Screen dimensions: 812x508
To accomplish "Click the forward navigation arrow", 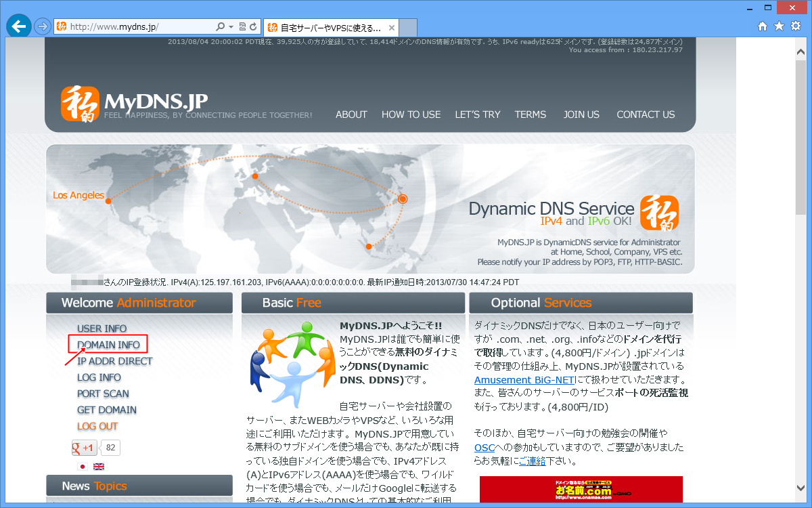I will [x=41, y=28].
